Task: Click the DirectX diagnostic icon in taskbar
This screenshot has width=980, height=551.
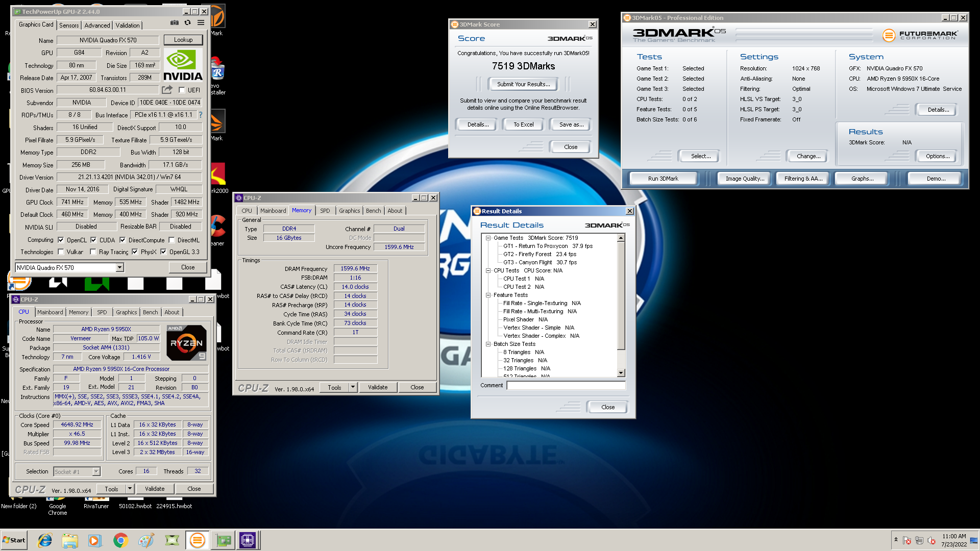Action: click(x=172, y=540)
